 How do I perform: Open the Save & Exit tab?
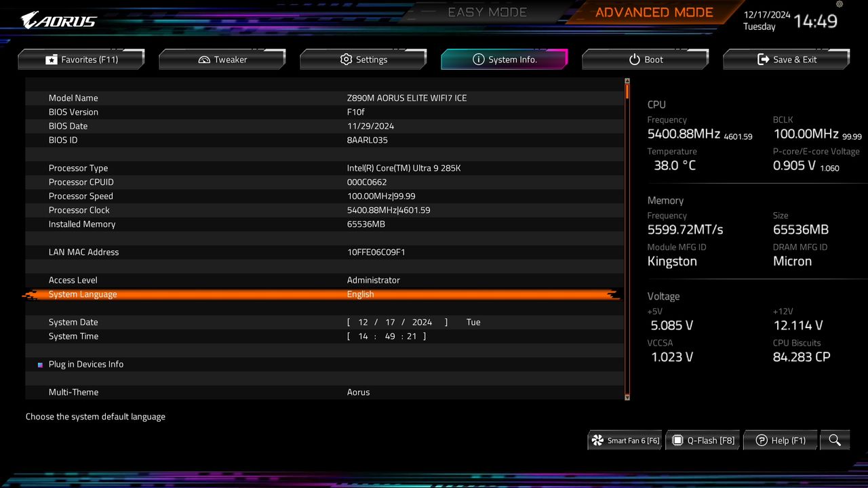[x=787, y=60]
